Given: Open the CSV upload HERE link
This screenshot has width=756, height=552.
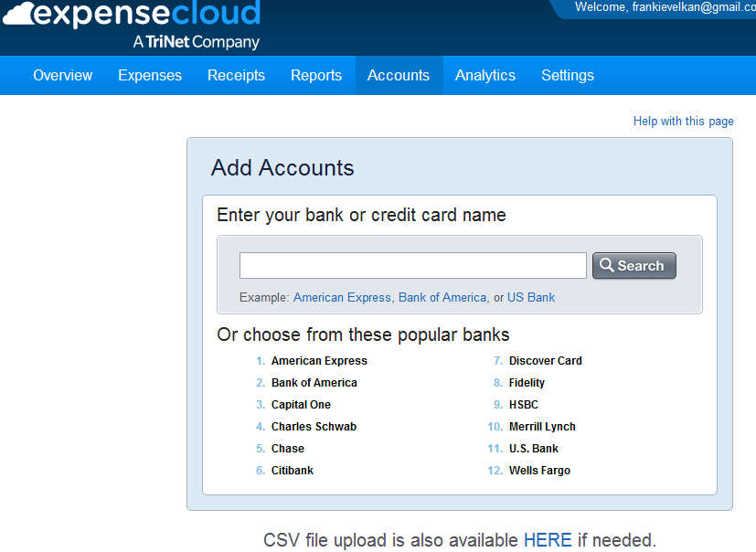Looking at the screenshot, I should [548, 540].
